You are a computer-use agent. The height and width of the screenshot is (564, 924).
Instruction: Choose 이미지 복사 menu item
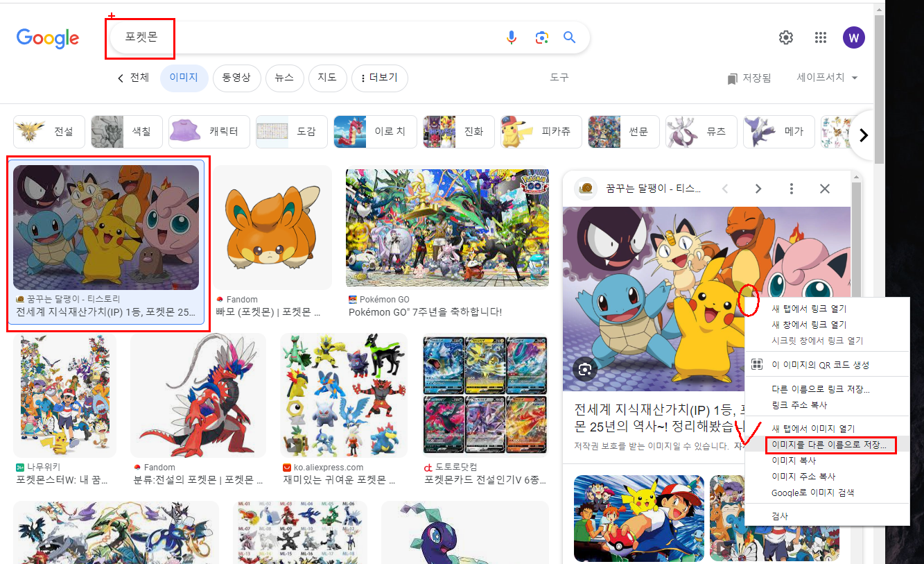coord(827,461)
